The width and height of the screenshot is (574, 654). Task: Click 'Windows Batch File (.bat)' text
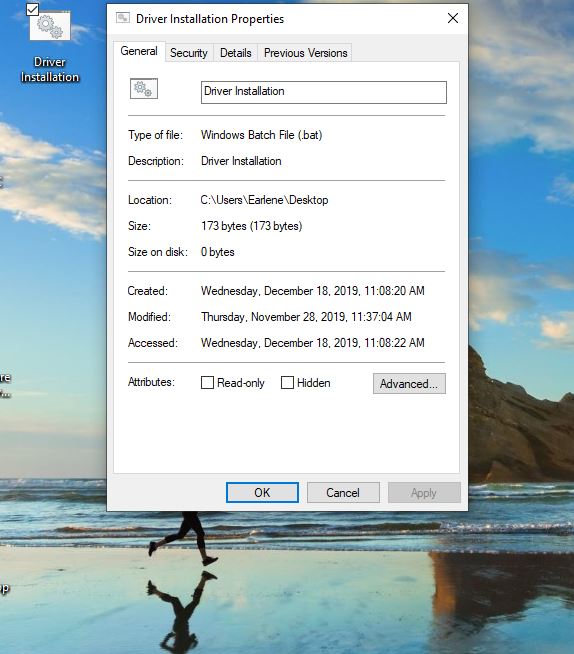[x=262, y=135]
